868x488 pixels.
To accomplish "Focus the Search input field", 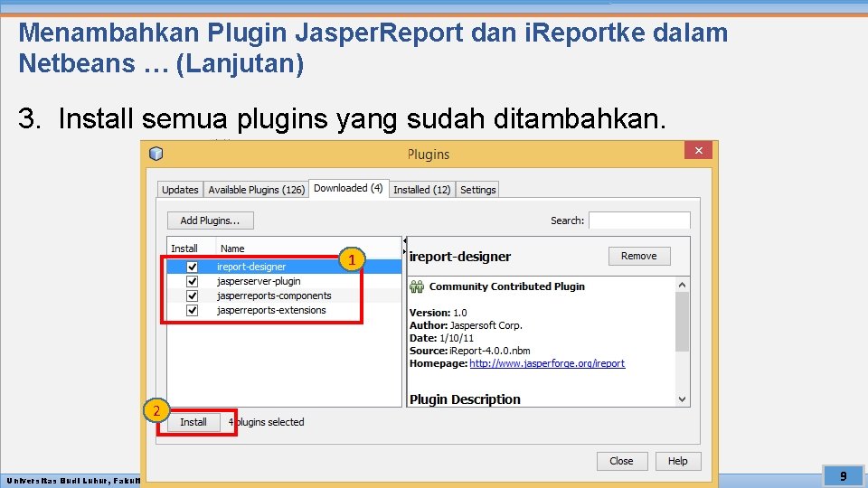I will click(x=639, y=221).
